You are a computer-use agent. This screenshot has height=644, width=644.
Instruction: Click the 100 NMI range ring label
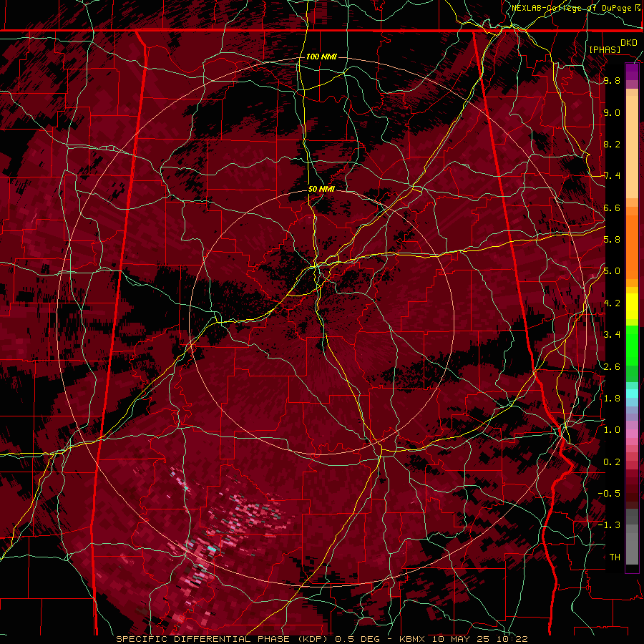coord(321,57)
